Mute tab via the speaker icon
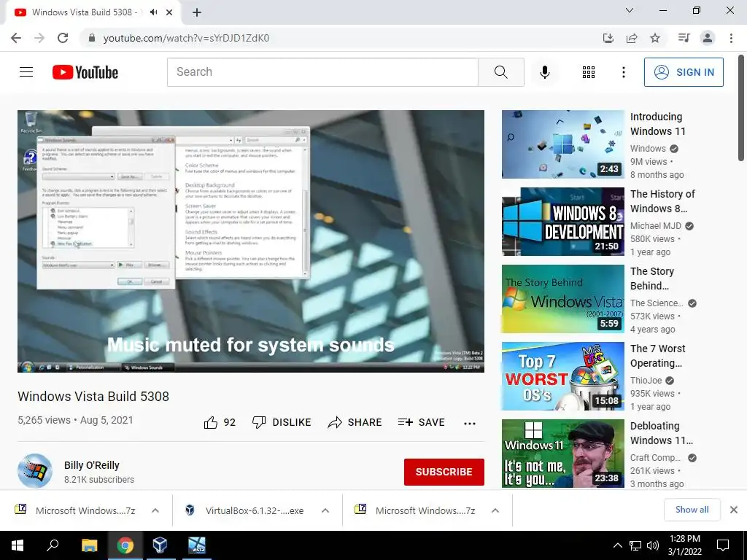This screenshot has width=747, height=560. (153, 12)
